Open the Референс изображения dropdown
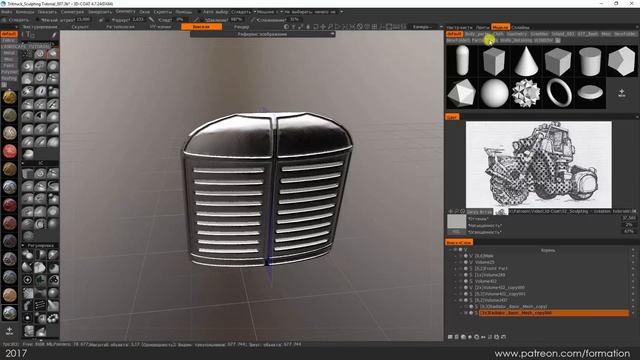The height and width of the screenshot is (360, 640). click(x=262, y=34)
